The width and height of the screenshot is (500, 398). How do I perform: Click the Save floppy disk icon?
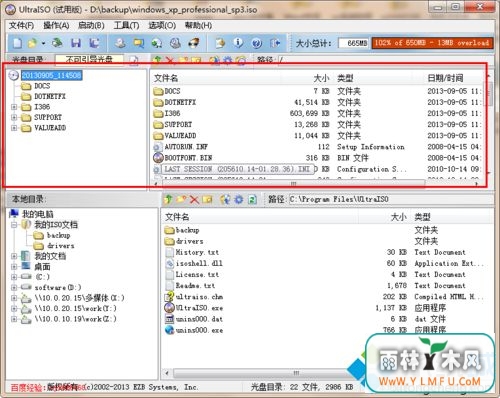point(76,43)
